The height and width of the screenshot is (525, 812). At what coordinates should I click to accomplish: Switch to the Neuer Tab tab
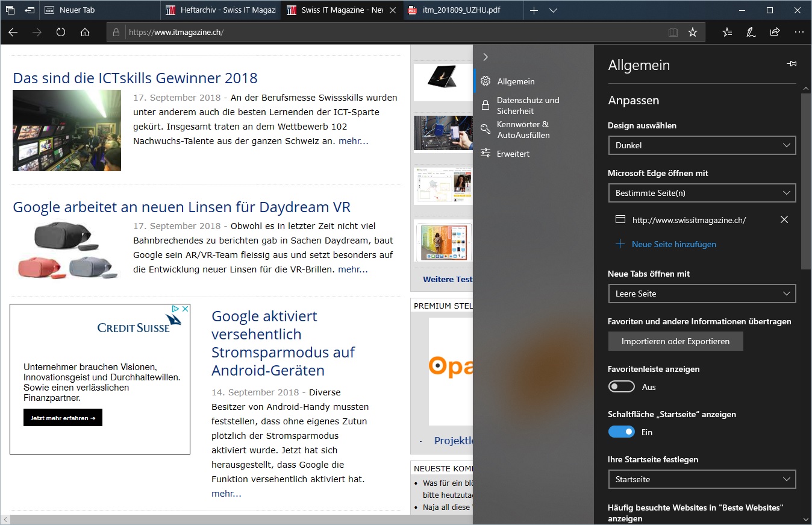point(99,10)
